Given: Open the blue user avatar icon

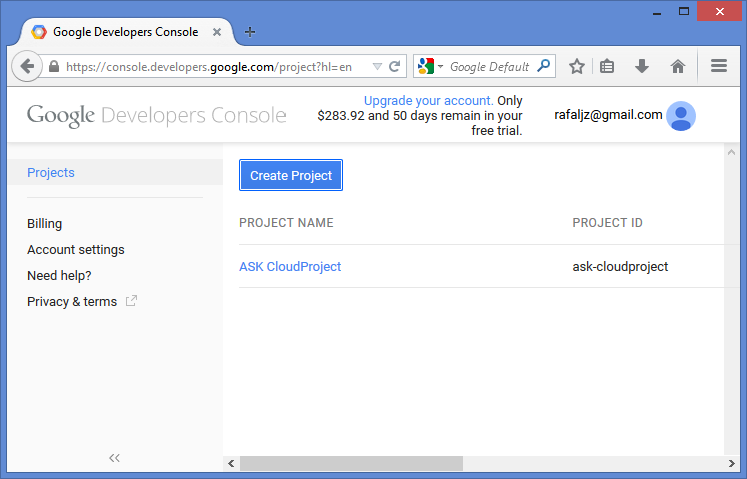Looking at the screenshot, I should (x=681, y=116).
